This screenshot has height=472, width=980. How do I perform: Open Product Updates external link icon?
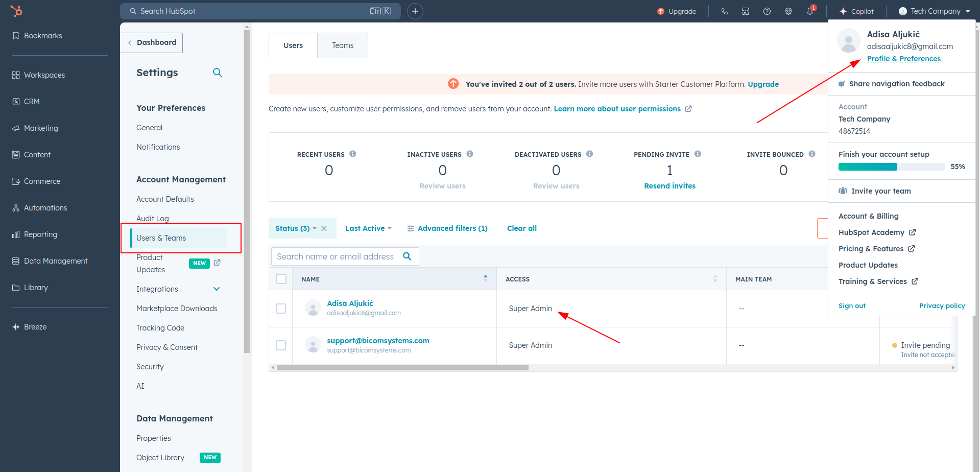click(x=217, y=263)
